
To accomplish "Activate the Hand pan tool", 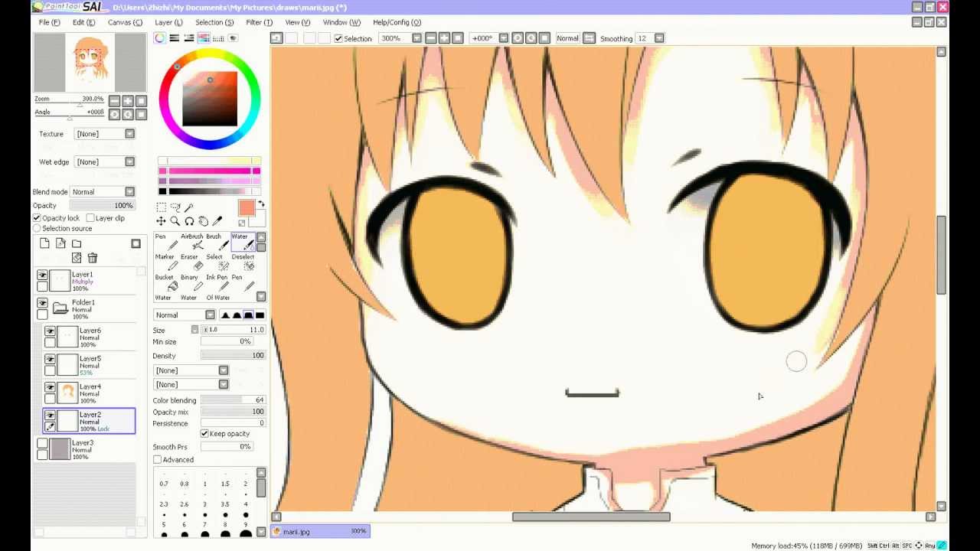I will tap(203, 221).
